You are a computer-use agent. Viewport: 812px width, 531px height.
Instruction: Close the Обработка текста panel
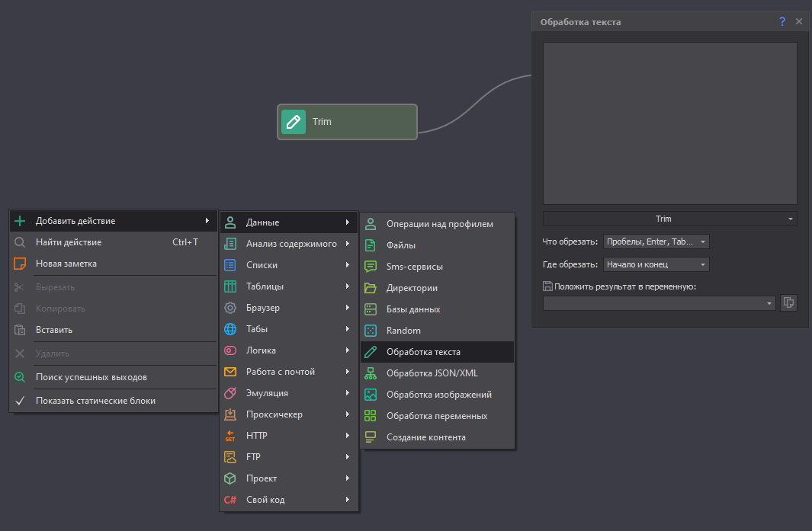coord(799,22)
